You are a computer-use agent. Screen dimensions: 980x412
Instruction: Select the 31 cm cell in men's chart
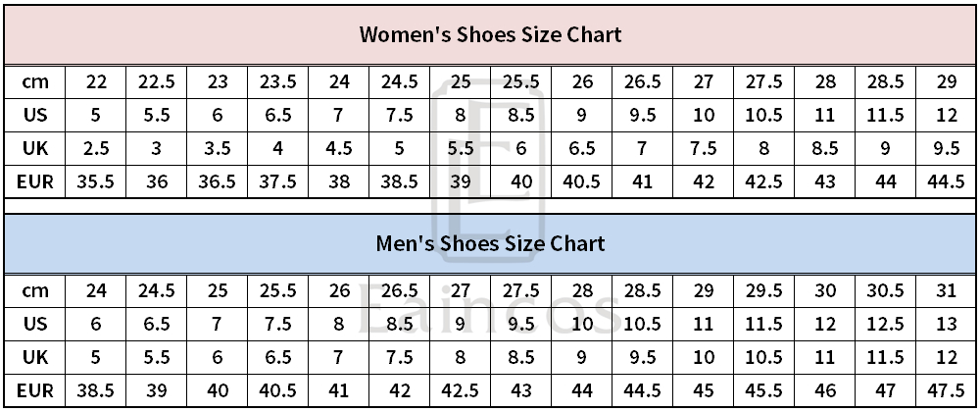(947, 290)
